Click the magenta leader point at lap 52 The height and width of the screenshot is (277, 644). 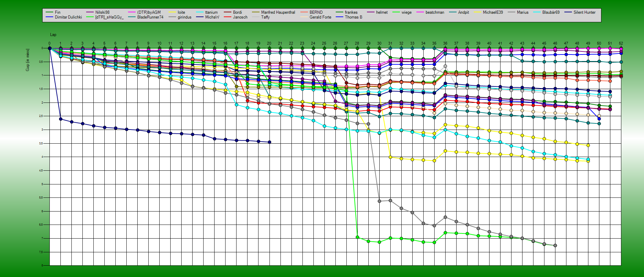[x=621, y=49]
